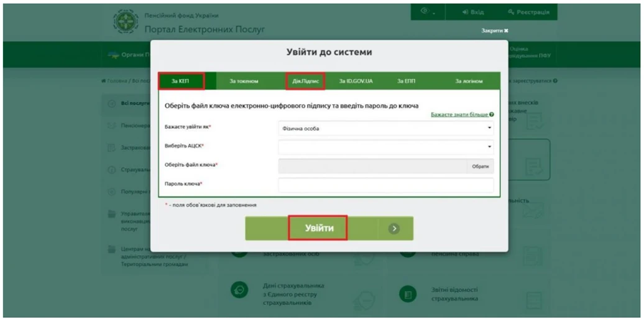Click the Головна breadcrumb link
The image size is (644, 321).
click(x=114, y=81)
